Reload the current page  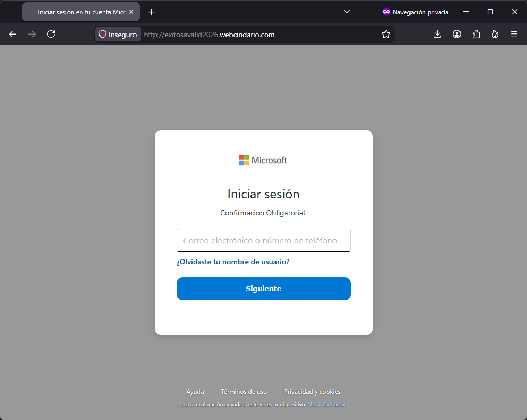[x=51, y=34]
